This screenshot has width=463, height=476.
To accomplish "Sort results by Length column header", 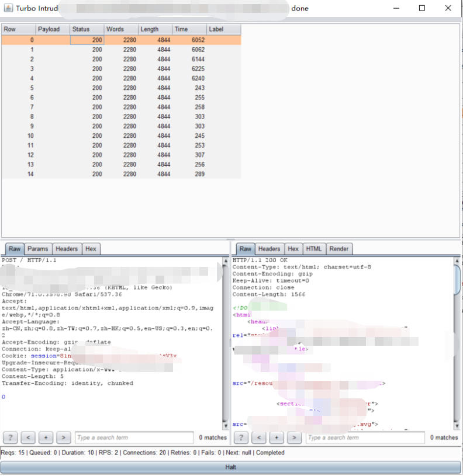I will coord(155,29).
